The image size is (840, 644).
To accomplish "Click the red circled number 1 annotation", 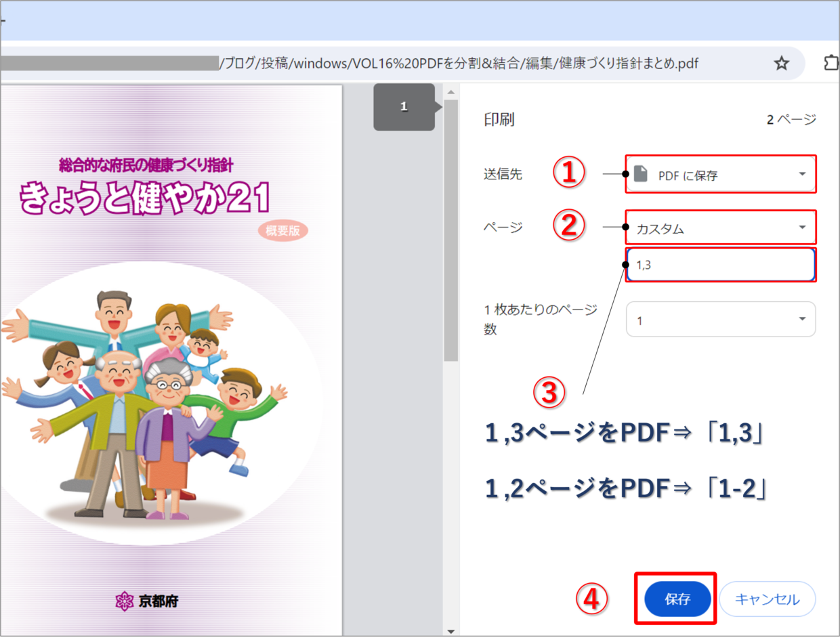I will (569, 173).
